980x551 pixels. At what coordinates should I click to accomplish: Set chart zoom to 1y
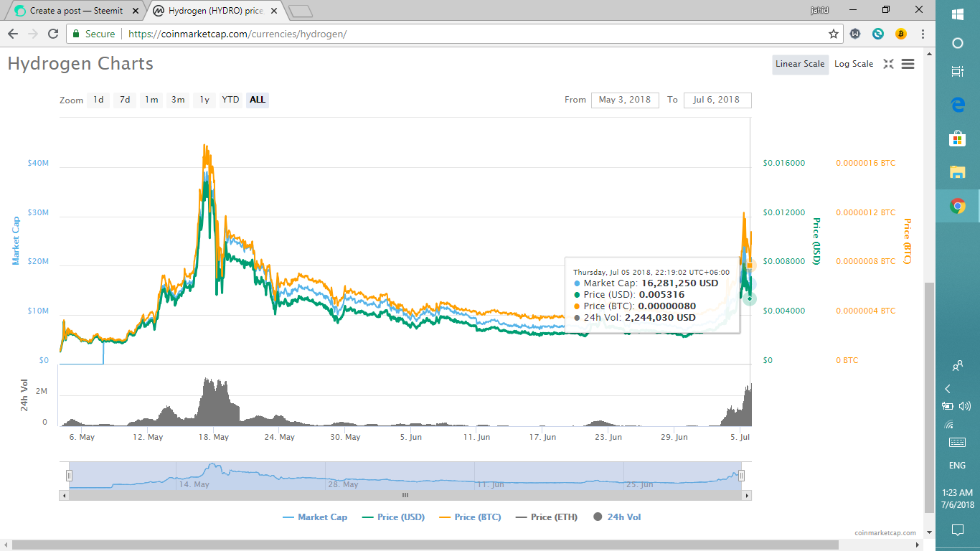[204, 100]
